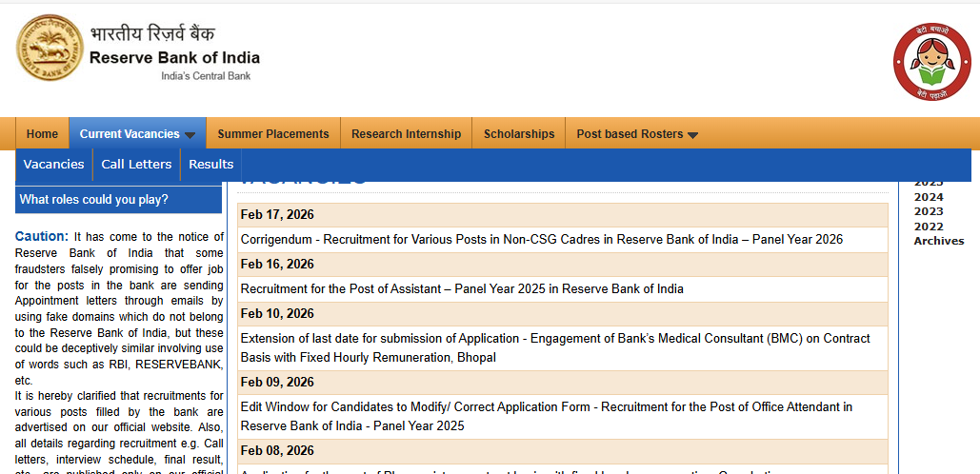980x474 pixels.
Task: Click the India's Central Bank tagline
Action: click(206, 76)
